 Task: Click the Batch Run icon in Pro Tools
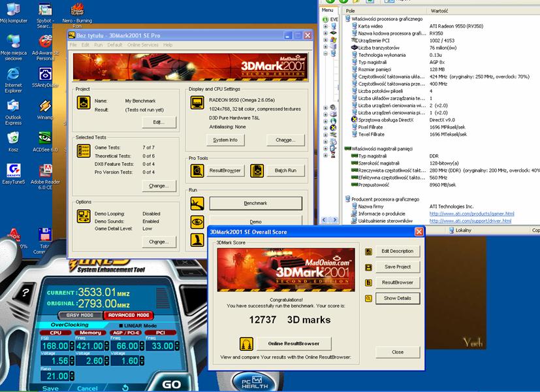click(257, 171)
